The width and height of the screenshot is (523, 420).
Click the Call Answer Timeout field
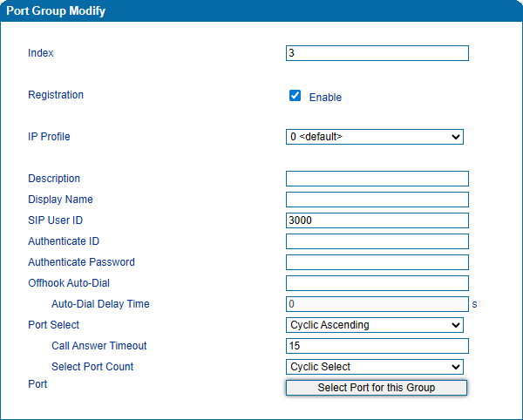[377, 346]
